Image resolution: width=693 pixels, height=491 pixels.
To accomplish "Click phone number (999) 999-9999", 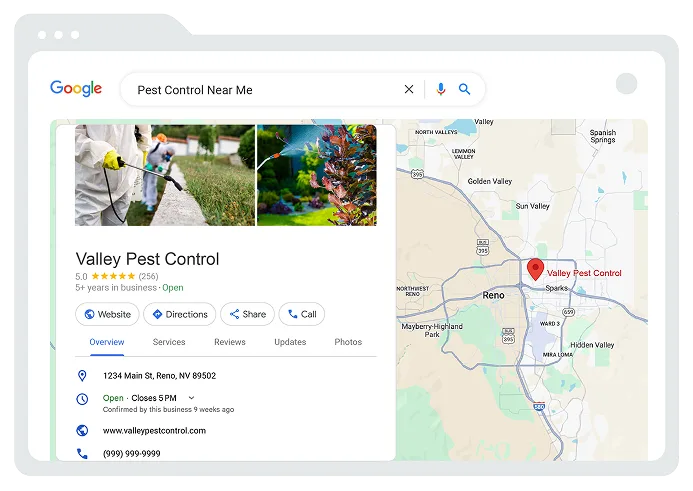I will click(132, 453).
